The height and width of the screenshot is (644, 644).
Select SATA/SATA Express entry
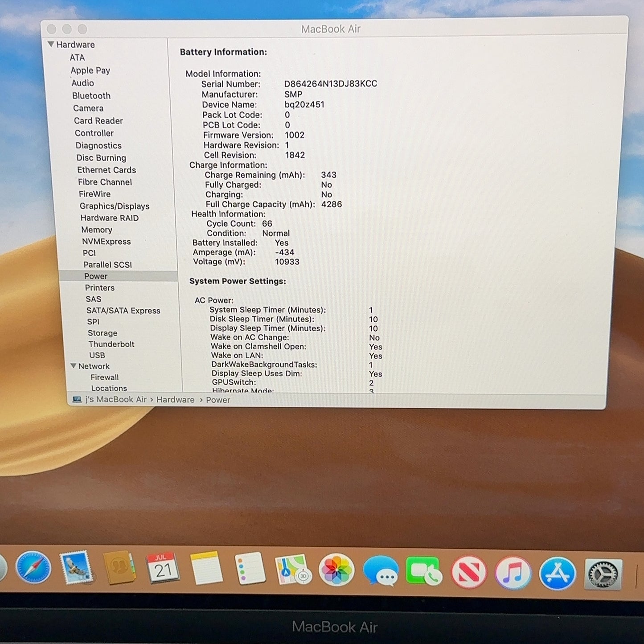tap(123, 311)
